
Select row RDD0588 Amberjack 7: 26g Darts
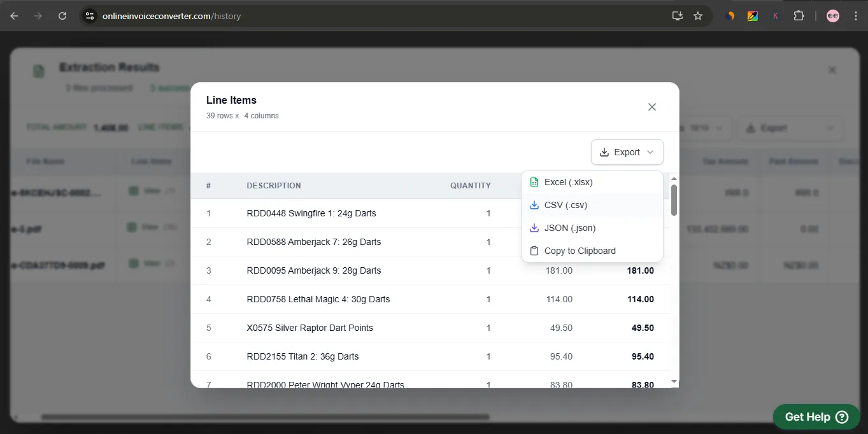coord(430,242)
